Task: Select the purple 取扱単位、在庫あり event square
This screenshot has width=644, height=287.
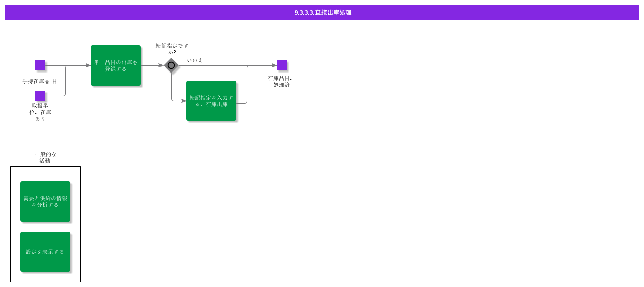Action: point(40,96)
